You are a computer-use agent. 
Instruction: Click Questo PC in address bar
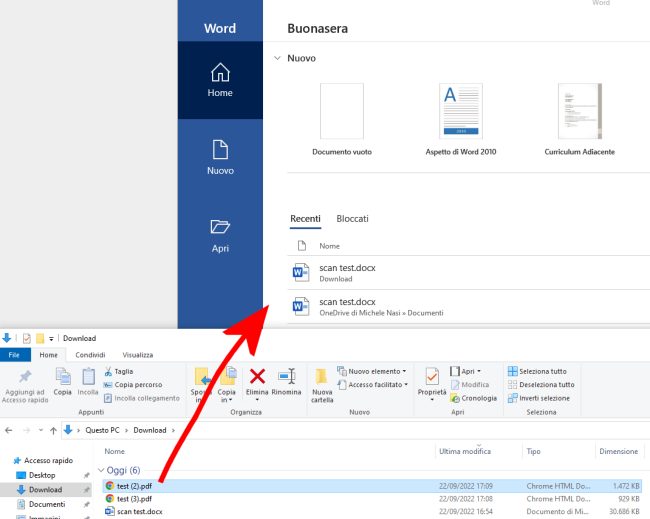click(x=102, y=430)
